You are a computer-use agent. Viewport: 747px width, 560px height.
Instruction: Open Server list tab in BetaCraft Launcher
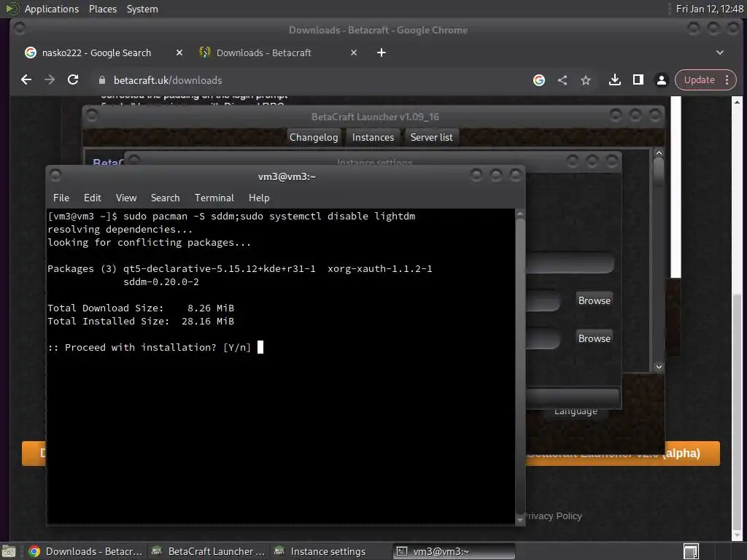tap(432, 137)
